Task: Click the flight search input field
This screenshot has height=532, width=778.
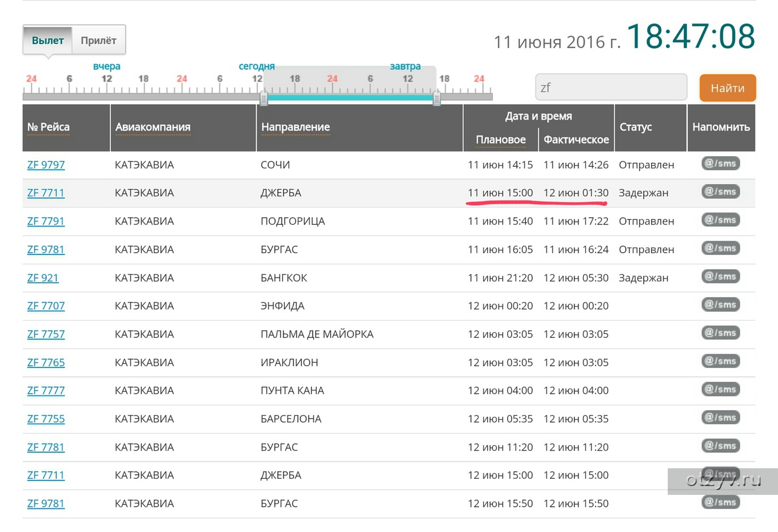Action: coord(611,88)
